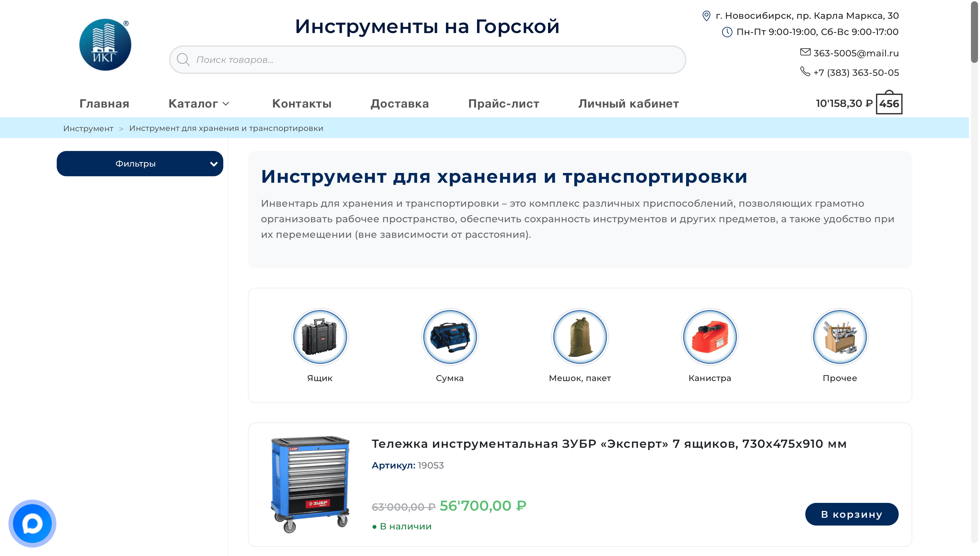
Task: Click breadcrumb Инструмент для хранения и транспортировки
Action: coord(226,128)
